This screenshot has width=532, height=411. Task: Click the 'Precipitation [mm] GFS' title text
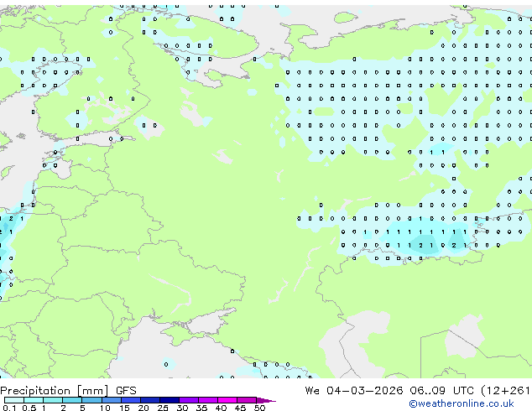coord(68,391)
